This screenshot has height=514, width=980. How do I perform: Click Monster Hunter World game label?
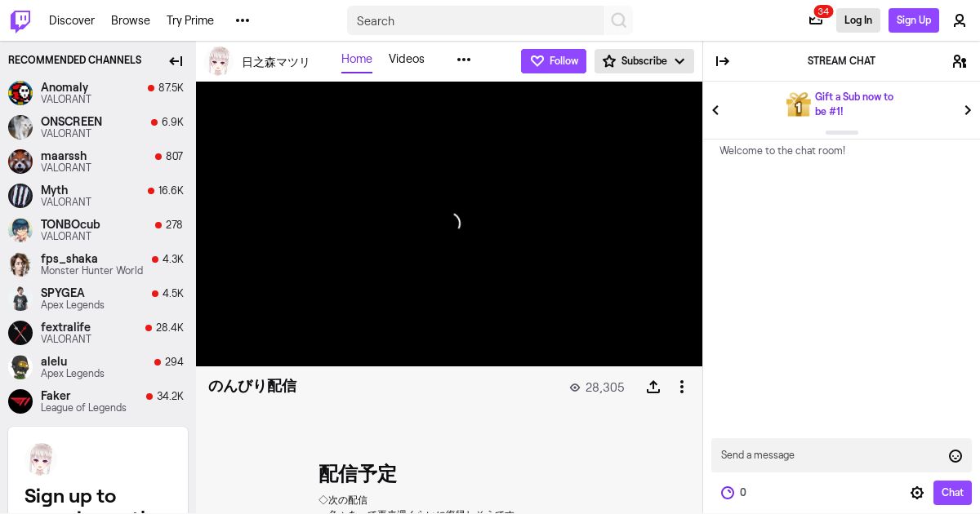tap(91, 271)
